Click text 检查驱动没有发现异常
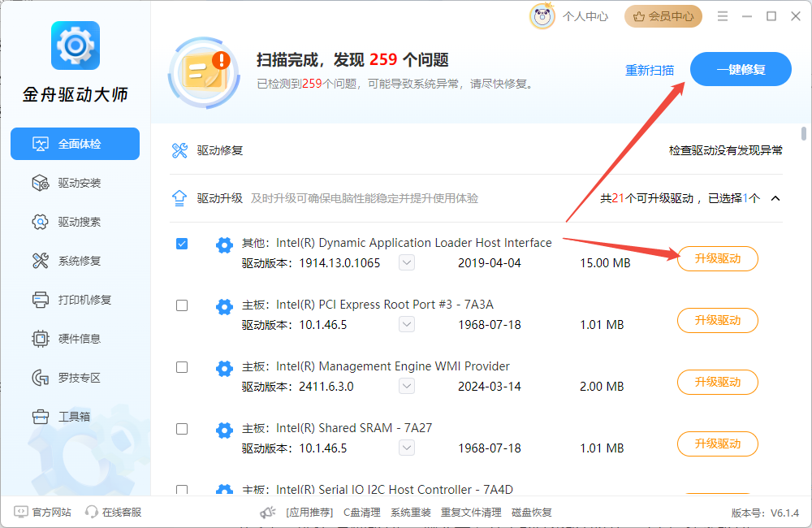This screenshot has width=812, height=528. click(x=725, y=150)
